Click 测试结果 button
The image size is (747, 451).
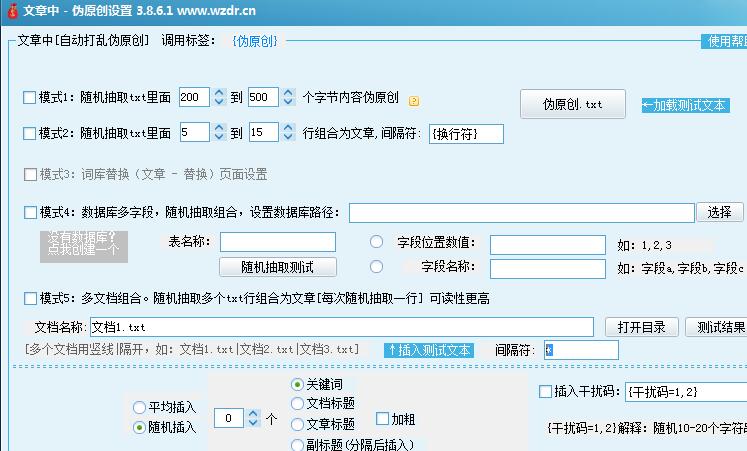[x=718, y=327]
